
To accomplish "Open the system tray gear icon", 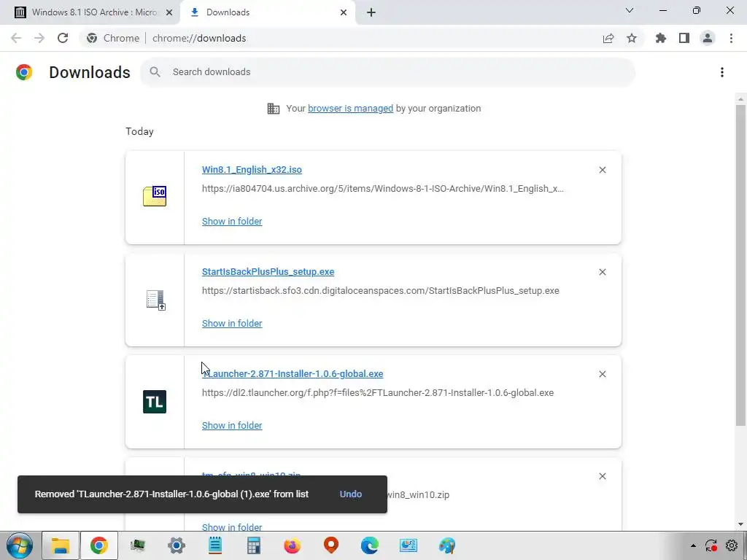I will click(732, 545).
